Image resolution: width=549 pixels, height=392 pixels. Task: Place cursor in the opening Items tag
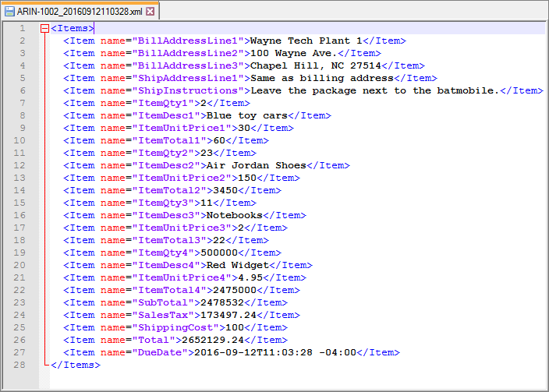[x=73, y=28]
